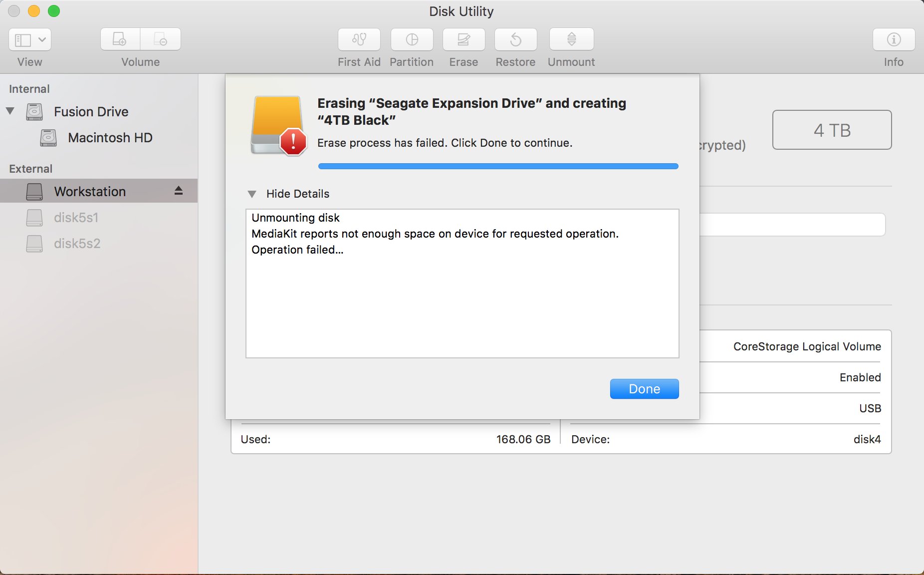Click the Hide Details label
The height and width of the screenshot is (575, 924).
(298, 194)
